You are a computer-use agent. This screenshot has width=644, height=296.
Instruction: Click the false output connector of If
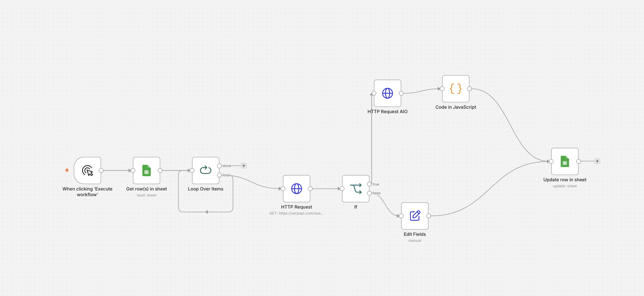(x=369, y=193)
